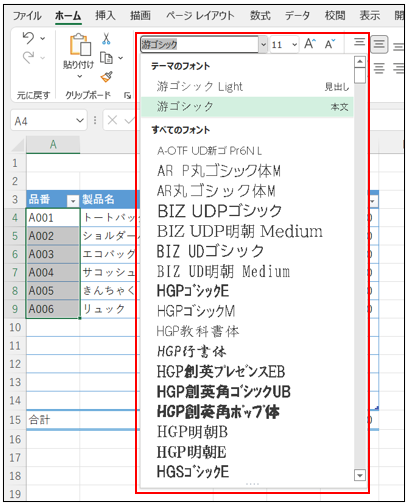Choose HGP創英プレゼンスEB font
This screenshot has height=503, width=406.
pos(247,371)
